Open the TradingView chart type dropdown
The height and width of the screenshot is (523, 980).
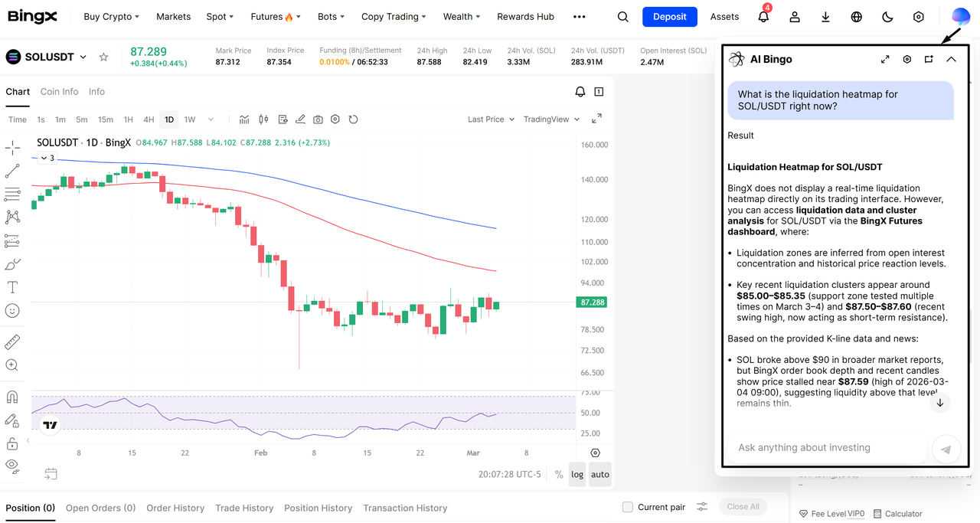click(551, 119)
